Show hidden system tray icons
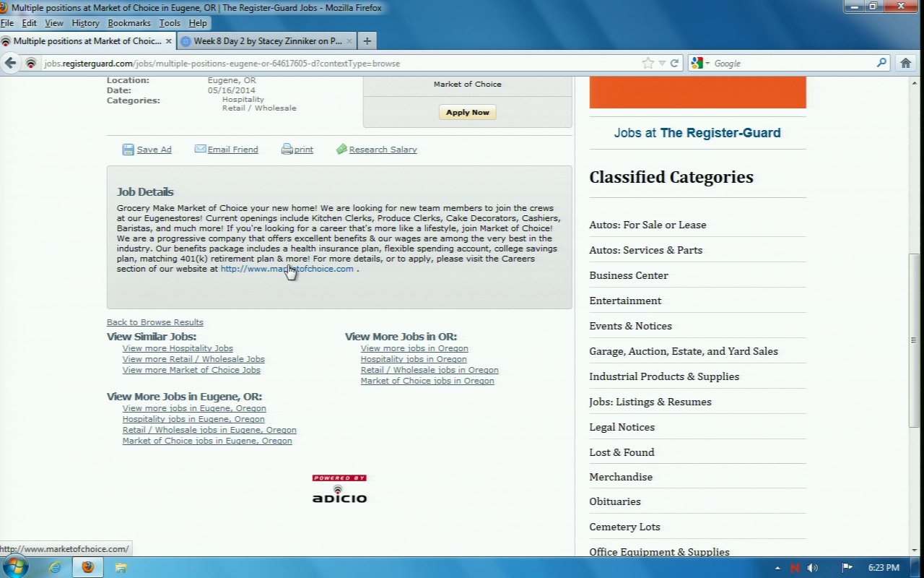 click(x=777, y=568)
